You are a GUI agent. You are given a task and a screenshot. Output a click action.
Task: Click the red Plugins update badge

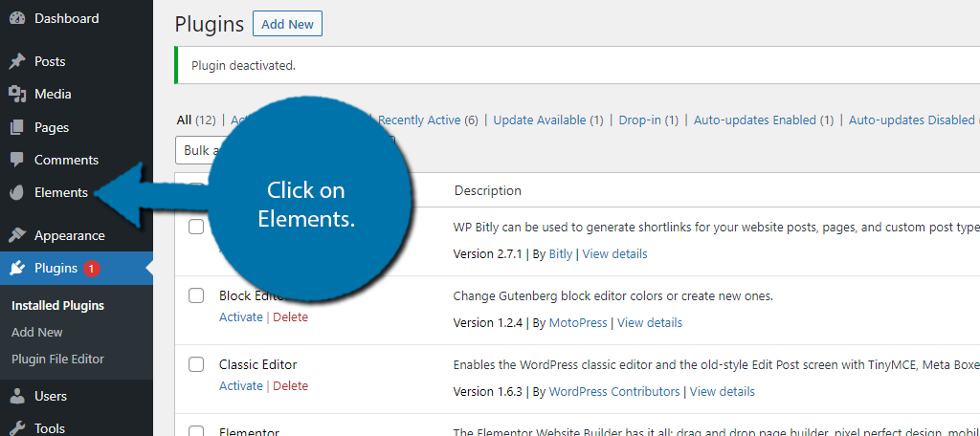tap(91, 269)
